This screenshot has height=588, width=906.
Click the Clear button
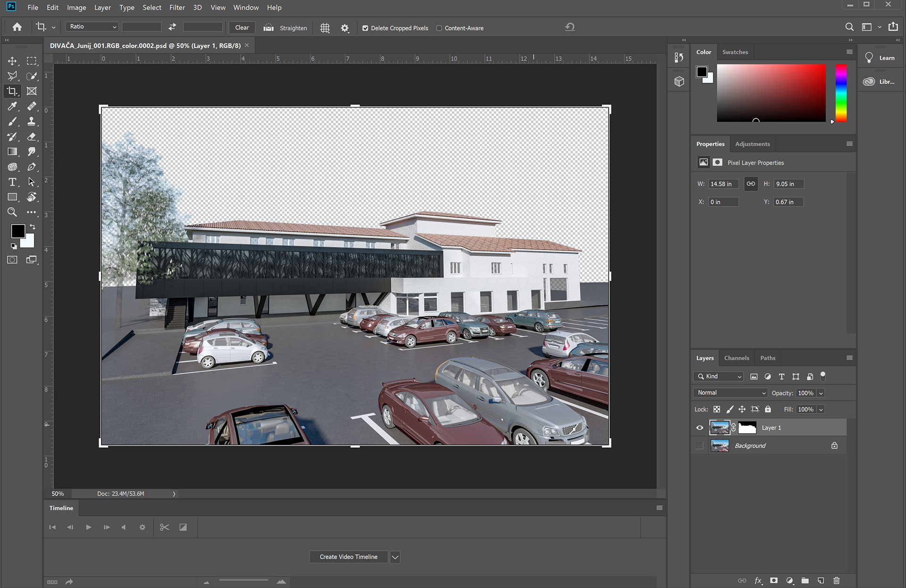(x=242, y=28)
